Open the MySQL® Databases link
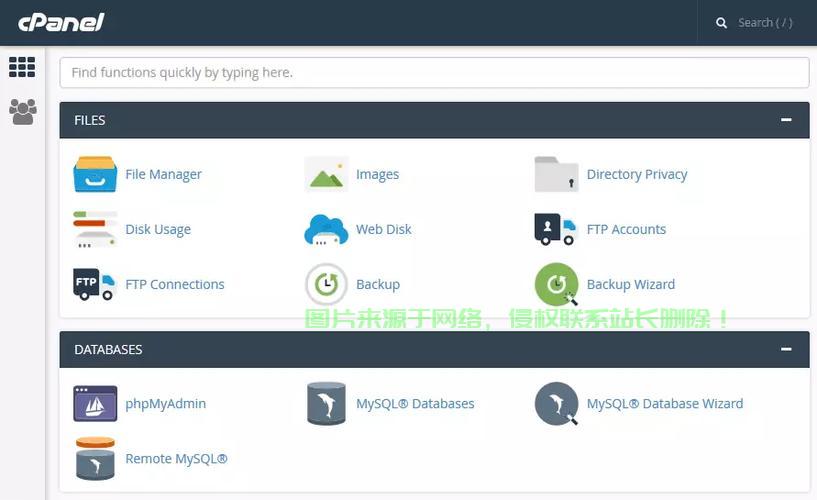The height and width of the screenshot is (500, 817). click(415, 404)
